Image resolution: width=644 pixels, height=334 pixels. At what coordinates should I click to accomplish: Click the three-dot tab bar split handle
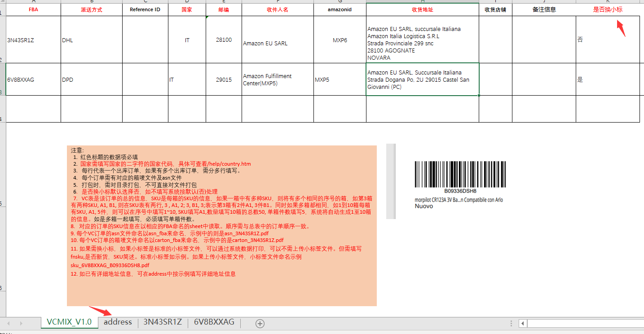tap(512, 323)
